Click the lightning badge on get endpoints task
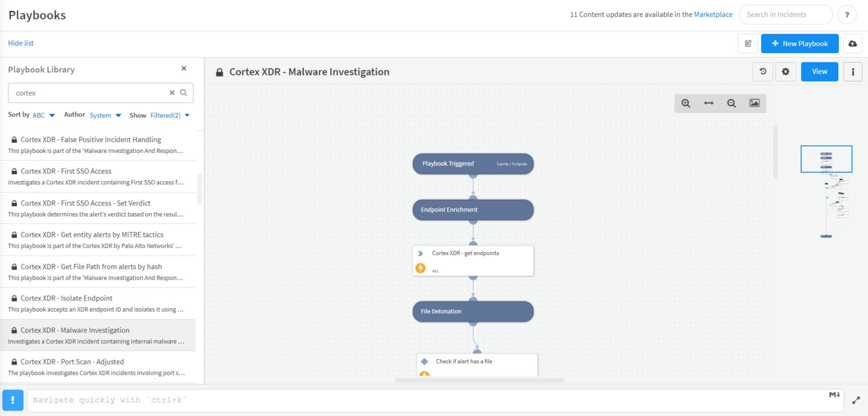868x416 pixels. [x=420, y=268]
